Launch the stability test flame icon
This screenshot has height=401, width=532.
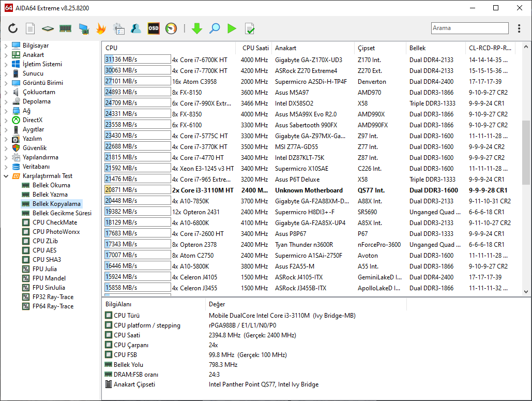coord(101,28)
